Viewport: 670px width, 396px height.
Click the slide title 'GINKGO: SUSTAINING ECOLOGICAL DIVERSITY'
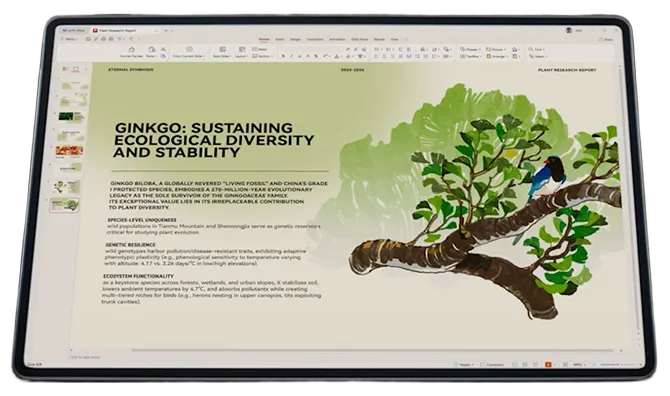point(215,134)
